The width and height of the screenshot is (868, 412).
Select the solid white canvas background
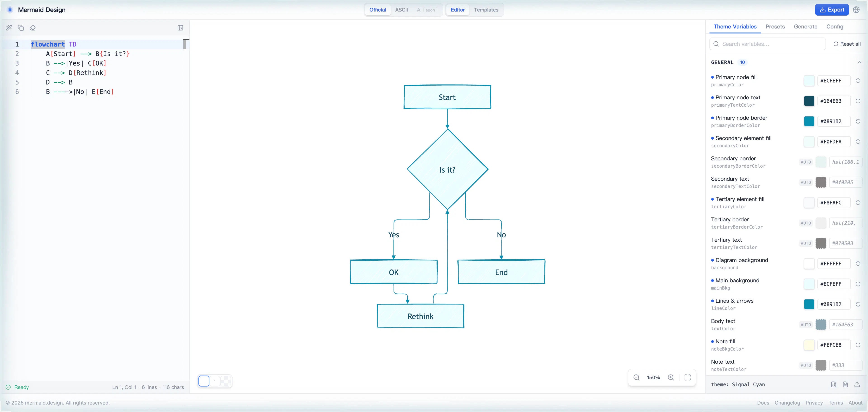tap(204, 381)
